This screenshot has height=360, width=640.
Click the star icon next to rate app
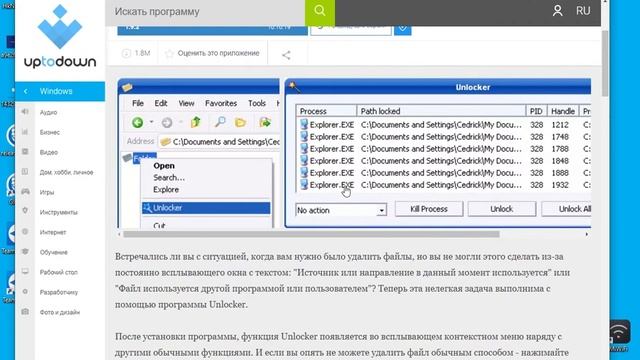pos(169,53)
